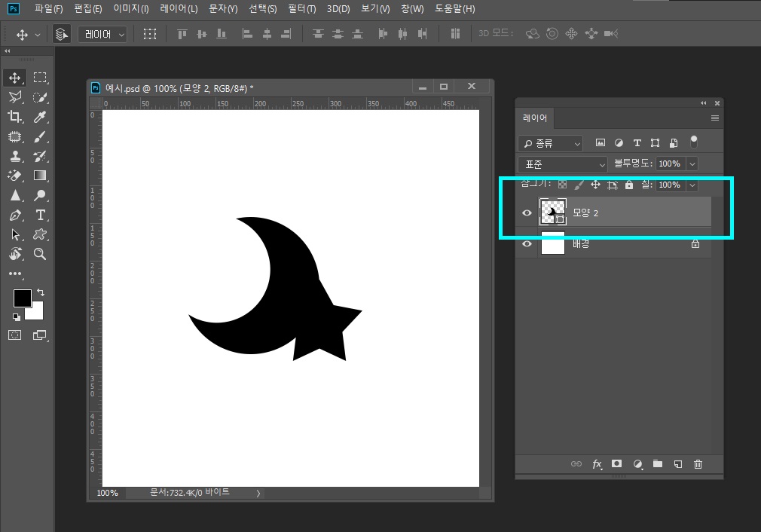Image resolution: width=761 pixels, height=532 pixels.
Task: Align top edges in options bar
Action: pos(182,34)
